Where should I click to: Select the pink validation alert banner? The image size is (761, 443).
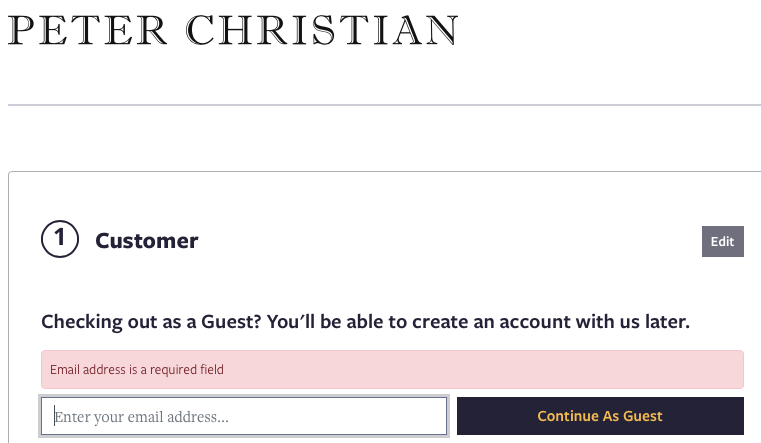click(392, 369)
